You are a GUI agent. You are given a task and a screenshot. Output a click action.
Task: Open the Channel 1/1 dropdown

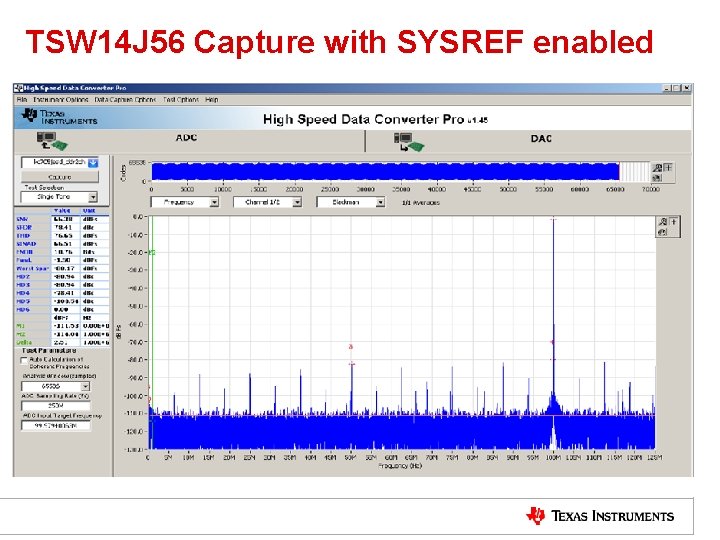tap(297, 202)
